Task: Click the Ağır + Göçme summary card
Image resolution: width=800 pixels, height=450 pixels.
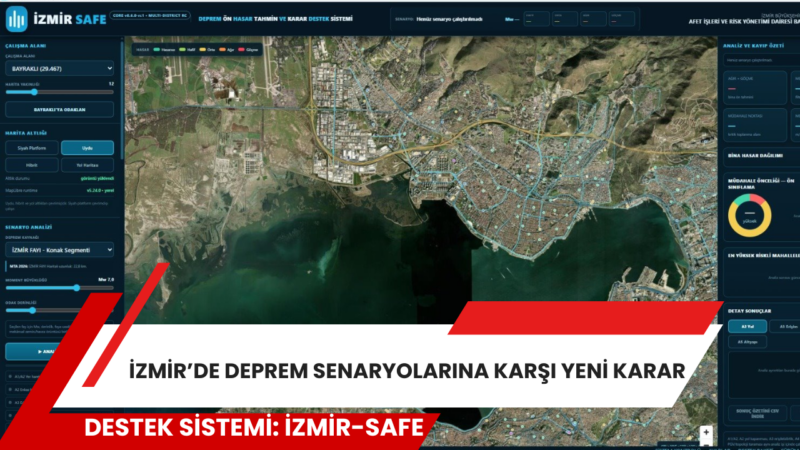Action: coord(755,88)
